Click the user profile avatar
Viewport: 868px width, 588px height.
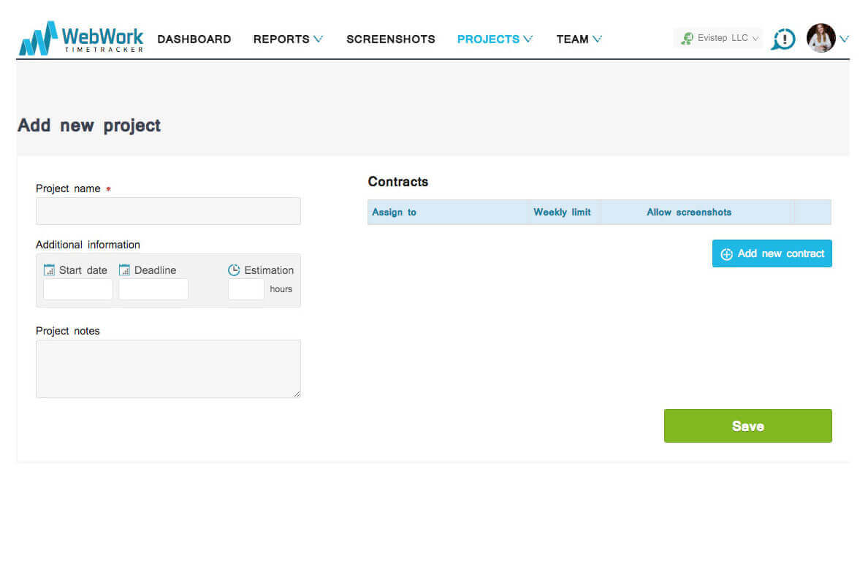point(821,38)
